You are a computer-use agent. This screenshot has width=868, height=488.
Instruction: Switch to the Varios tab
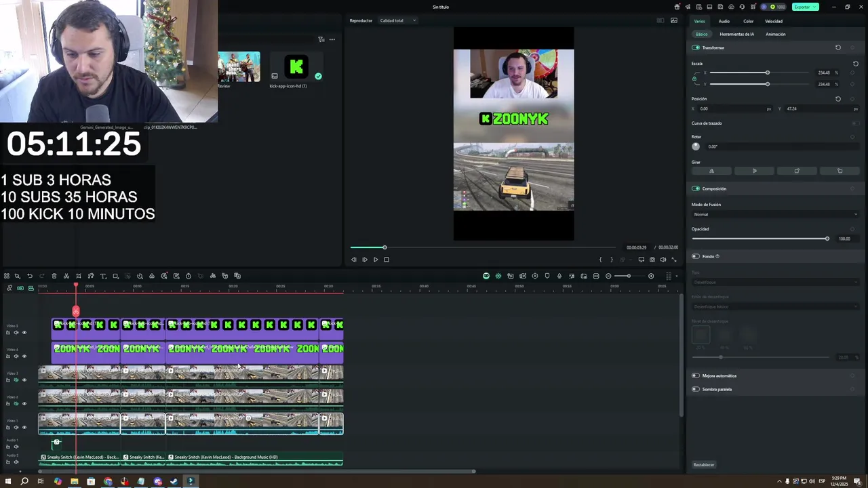[699, 21]
